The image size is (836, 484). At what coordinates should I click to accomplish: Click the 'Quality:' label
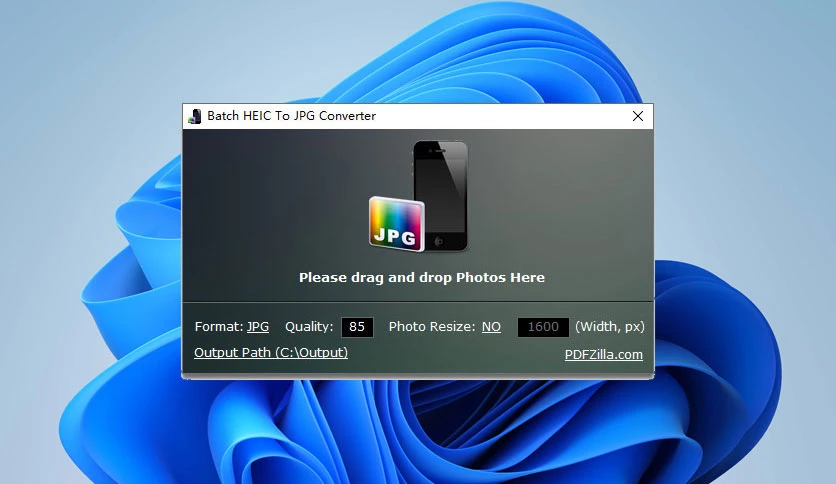[x=309, y=327]
